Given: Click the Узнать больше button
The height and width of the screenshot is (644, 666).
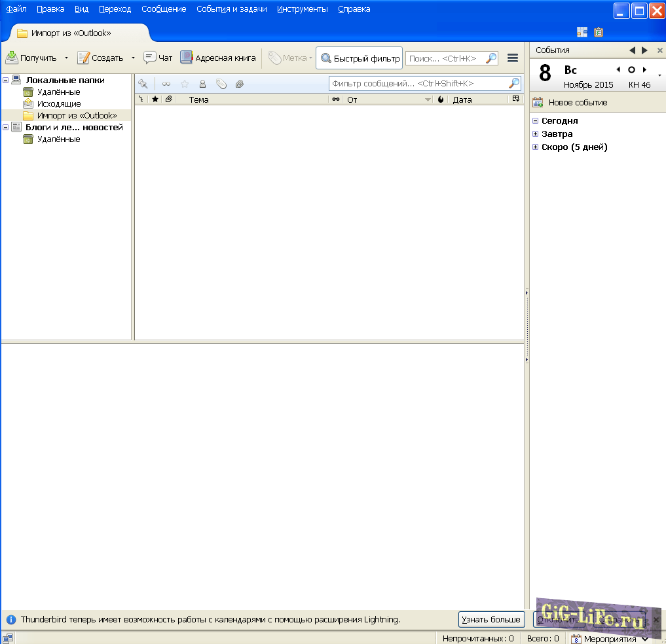Looking at the screenshot, I should click(491, 619).
